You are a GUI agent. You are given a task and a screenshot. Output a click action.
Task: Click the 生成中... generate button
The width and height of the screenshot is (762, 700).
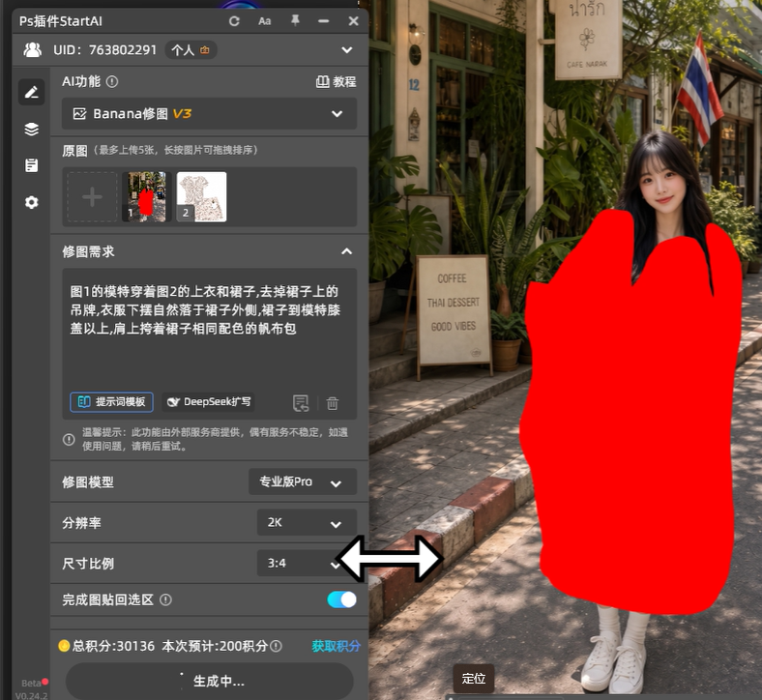[x=209, y=682]
